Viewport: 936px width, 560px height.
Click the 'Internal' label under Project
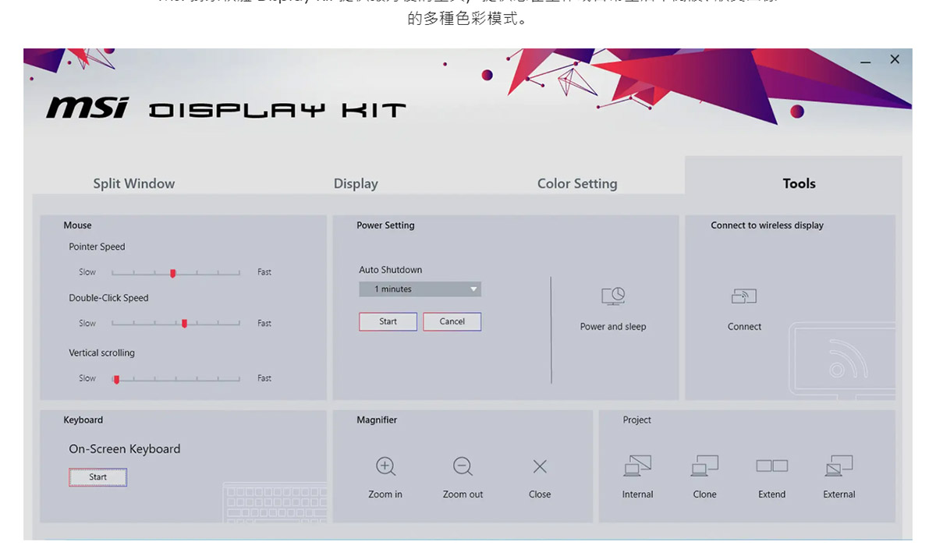[x=637, y=494]
